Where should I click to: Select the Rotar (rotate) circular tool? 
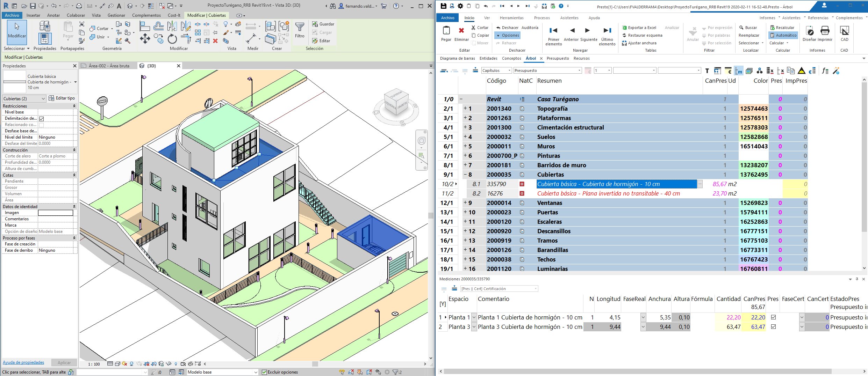(x=172, y=39)
